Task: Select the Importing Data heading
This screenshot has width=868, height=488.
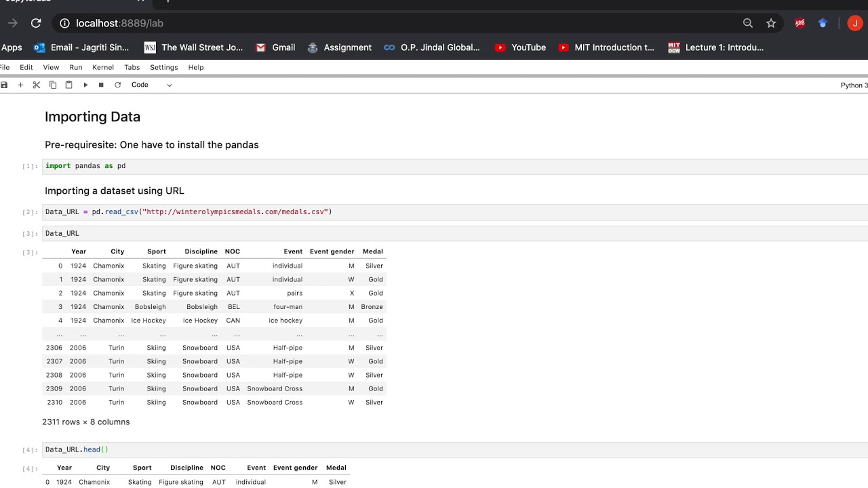Action: [x=92, y=117]
